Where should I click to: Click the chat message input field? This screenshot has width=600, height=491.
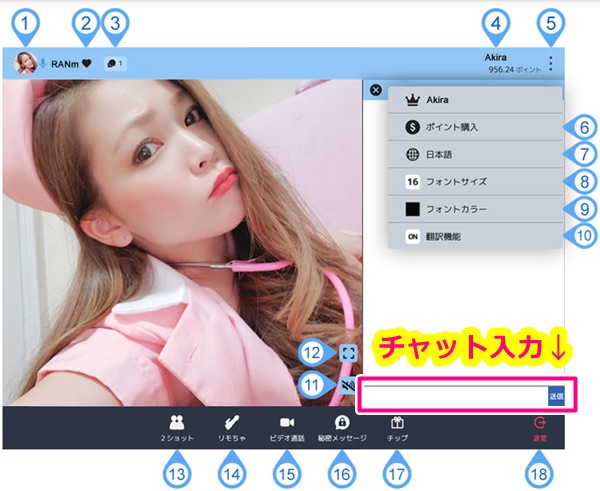point(455,396)
